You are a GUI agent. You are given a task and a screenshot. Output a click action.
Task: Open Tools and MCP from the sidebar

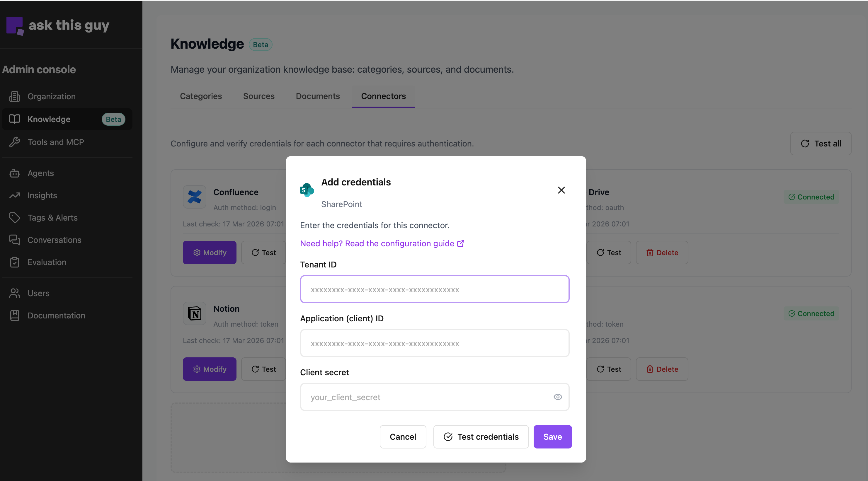point(56,142)
